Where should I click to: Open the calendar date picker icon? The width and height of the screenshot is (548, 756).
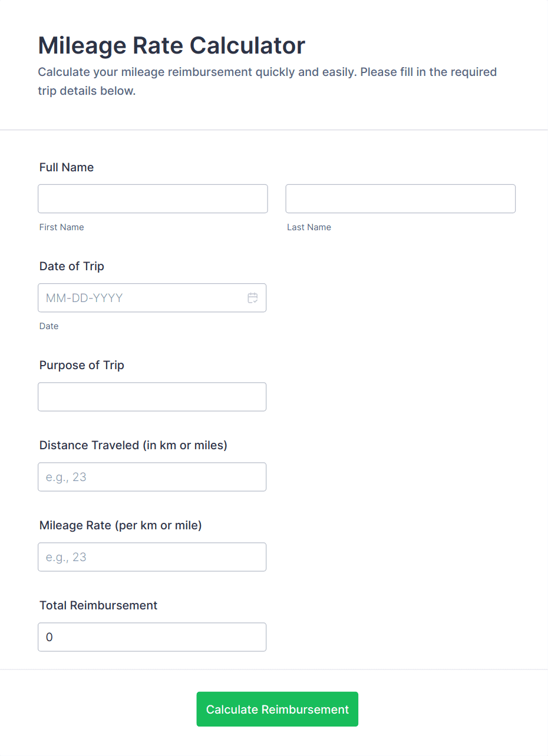(253, 298)
